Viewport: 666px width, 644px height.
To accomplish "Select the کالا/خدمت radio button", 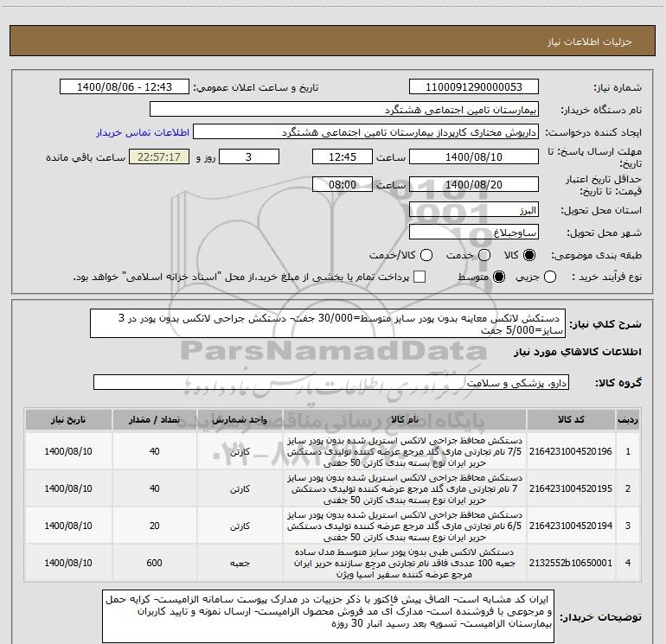I will 426,255.
